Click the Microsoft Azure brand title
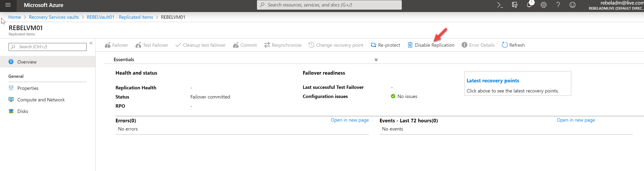This screenshot has height=171, width=644. [x=43, y=5]
